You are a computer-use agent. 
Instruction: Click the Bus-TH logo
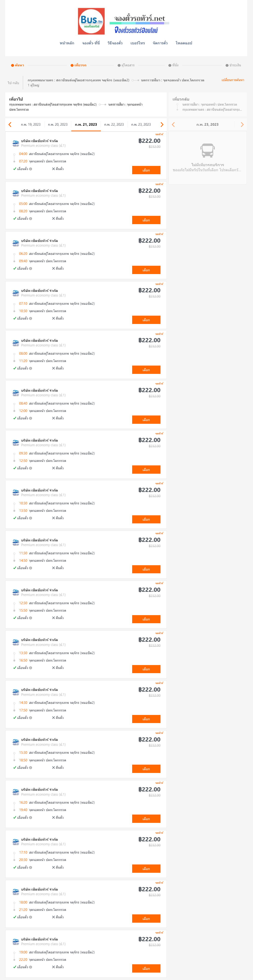(91, 21)
